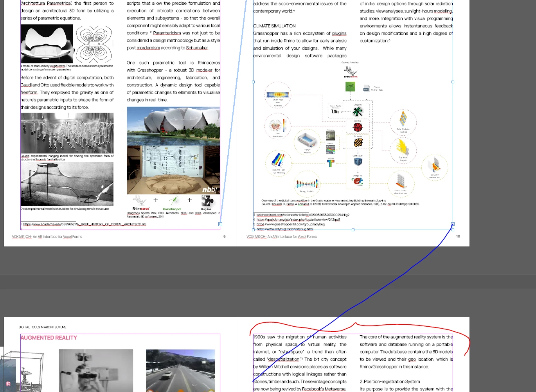Click the Urban Heat Island modeling graphic

277,95
